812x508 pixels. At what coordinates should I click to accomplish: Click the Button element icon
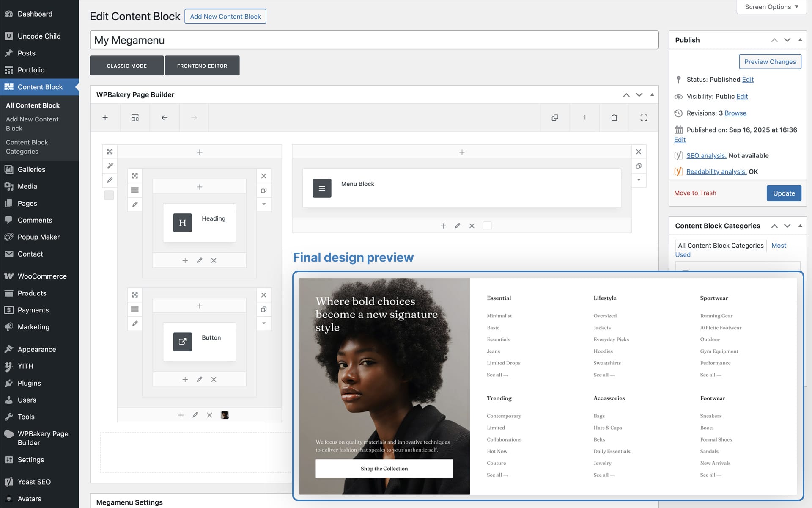pyautogui.click(x=182, y=342)
